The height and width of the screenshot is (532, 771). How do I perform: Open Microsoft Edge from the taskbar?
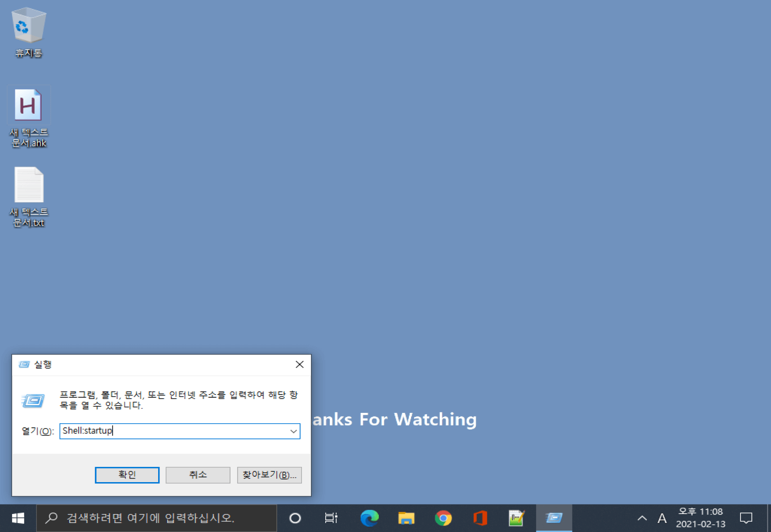[369, 518]
